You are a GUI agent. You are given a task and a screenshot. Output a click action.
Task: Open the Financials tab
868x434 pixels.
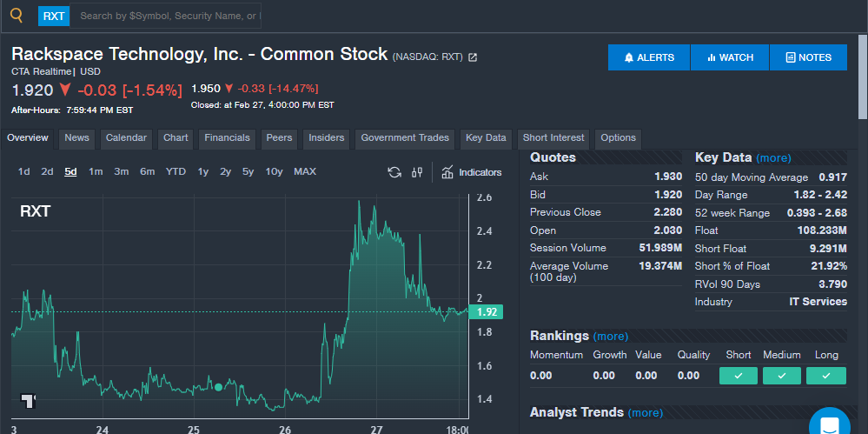(227, 138)
